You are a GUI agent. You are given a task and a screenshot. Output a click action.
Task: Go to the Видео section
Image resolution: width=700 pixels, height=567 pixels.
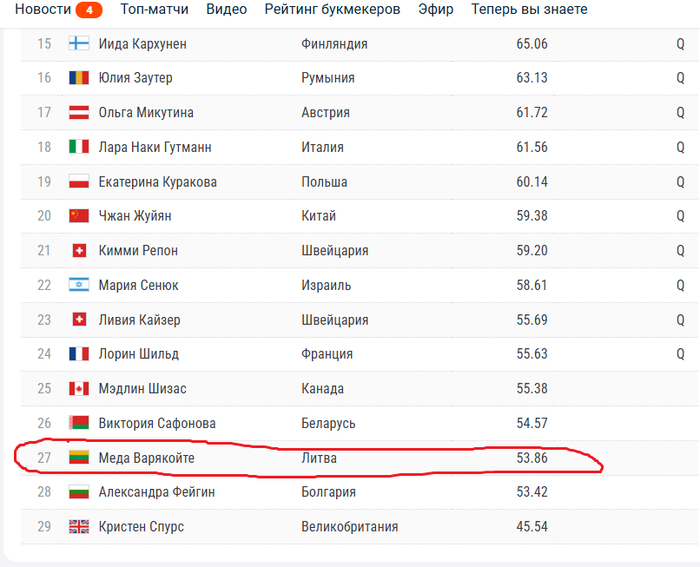pyautogui.click(x=227, y=9)
